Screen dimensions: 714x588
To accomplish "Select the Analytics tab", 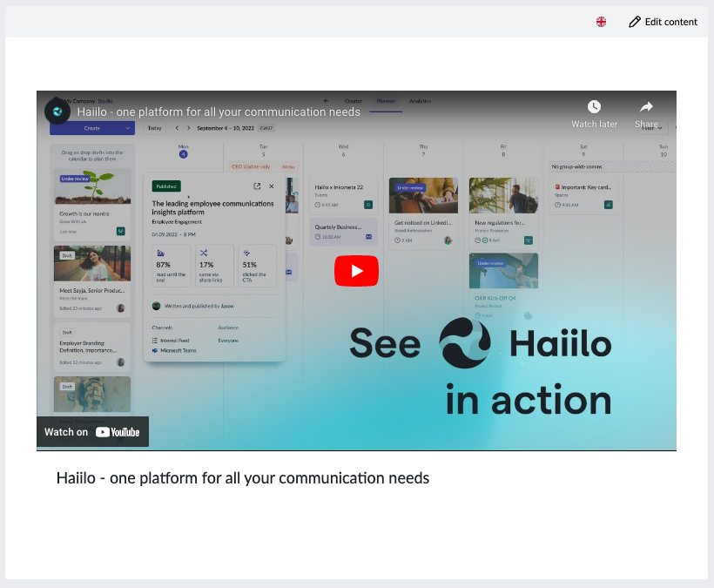I will tap(420, 101).
